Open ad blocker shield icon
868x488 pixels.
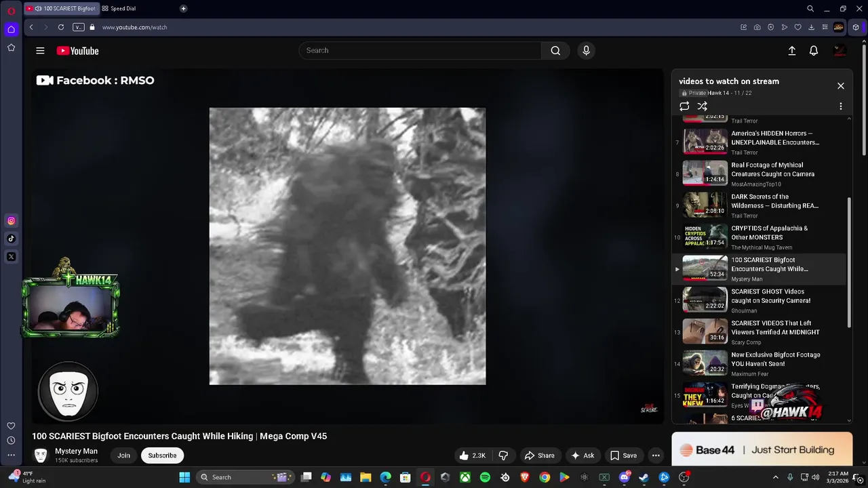click(771, 27)
